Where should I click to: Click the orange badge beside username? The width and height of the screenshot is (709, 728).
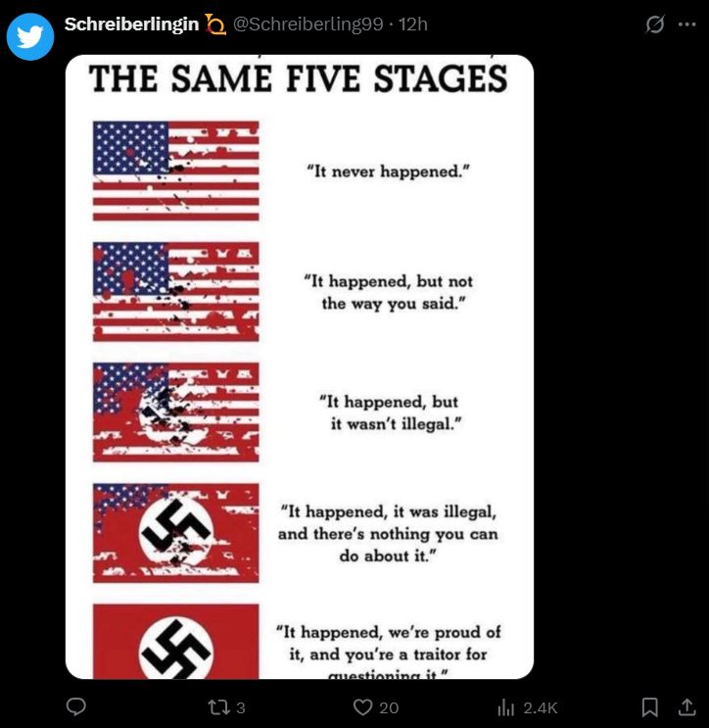click(x=215, y=24)
